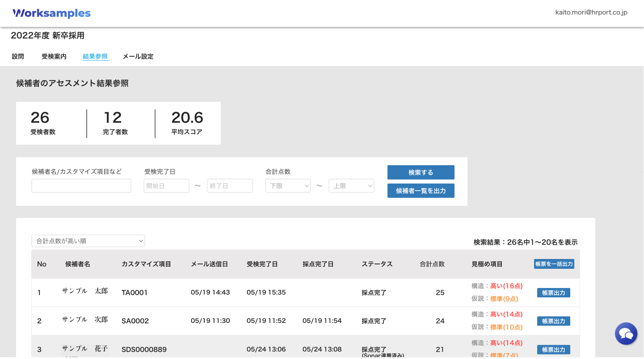Click the TA0001 customize cell

pyautogui.click(x=135, y=293)
